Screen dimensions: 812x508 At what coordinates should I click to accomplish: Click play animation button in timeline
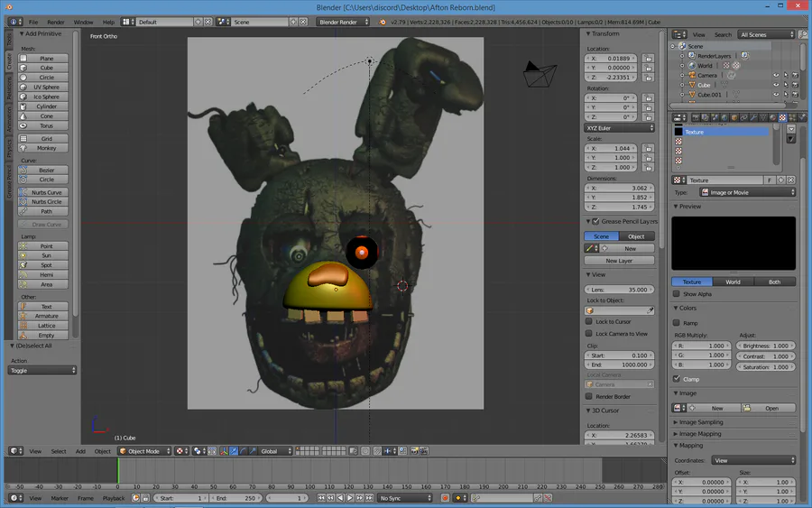[x=351, y=498]
